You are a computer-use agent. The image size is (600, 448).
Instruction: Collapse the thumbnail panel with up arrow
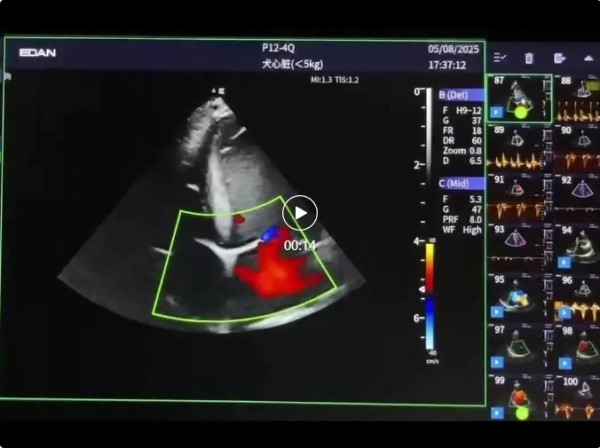(x=589, y=58)
